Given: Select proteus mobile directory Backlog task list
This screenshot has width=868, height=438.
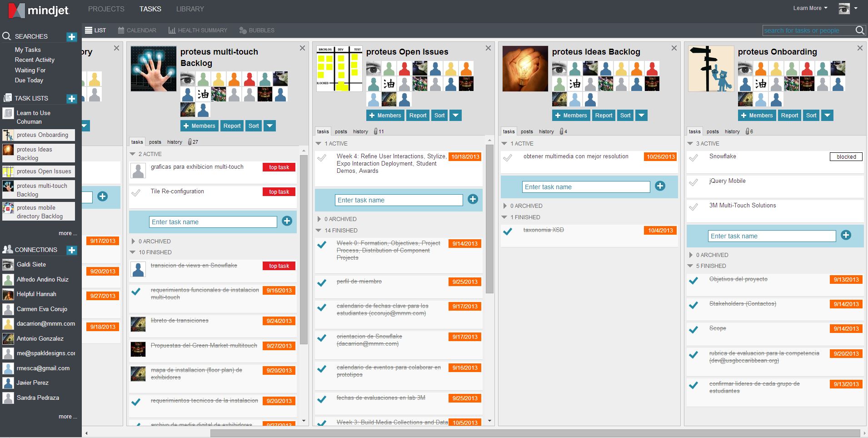Looking at the screenshot, I should tap(38, 211).
